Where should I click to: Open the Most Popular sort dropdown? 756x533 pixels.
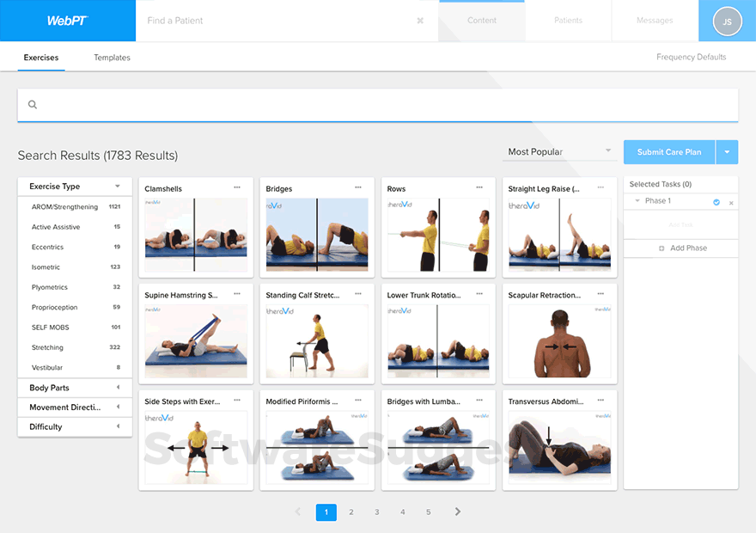click(x=559, y=151)
